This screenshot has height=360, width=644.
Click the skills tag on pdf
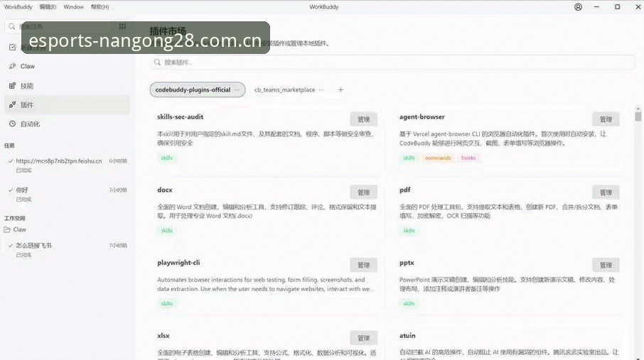(x=409, y=231)
